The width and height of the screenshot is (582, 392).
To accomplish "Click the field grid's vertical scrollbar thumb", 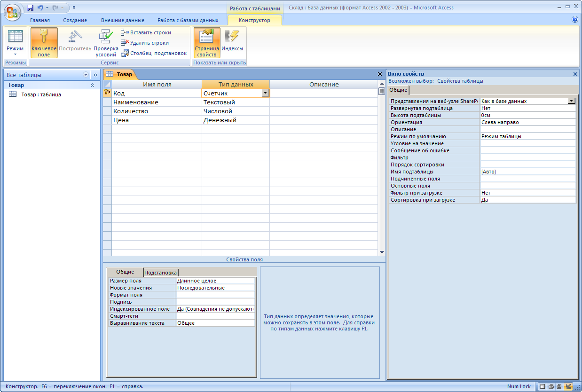I will coord(382,91).
